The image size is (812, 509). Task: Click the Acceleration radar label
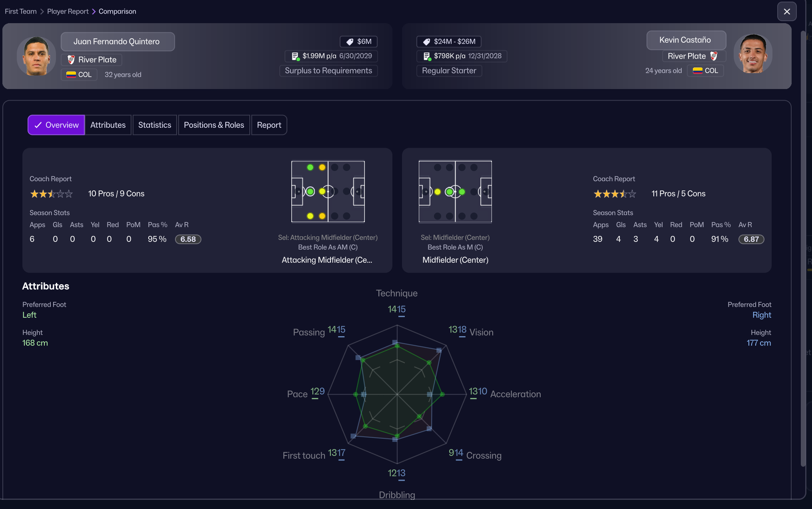pos(515,394)
